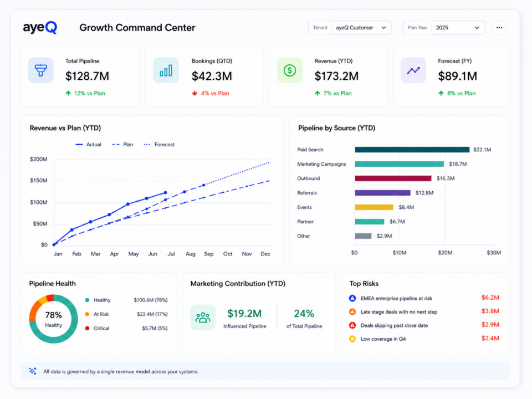Click the $2.9M amount next to Deals slipping

490,325
